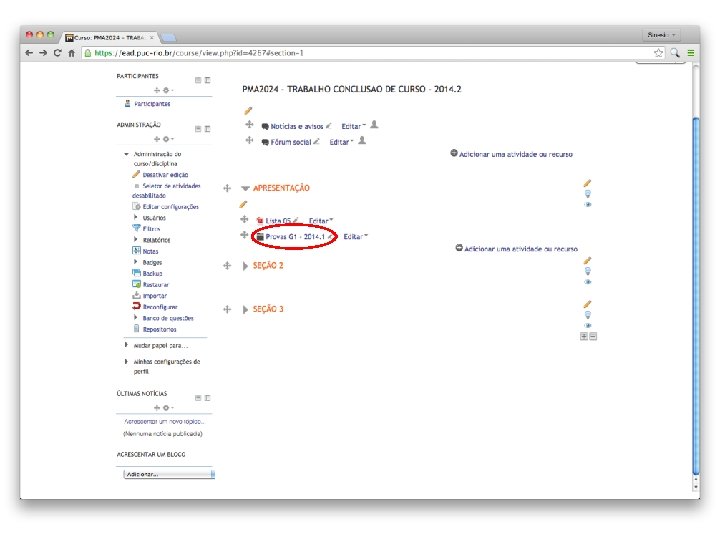Move Fórum social with its crosshair icon
The height and width of the screenshot is (540, 720).
click(249, 140)
